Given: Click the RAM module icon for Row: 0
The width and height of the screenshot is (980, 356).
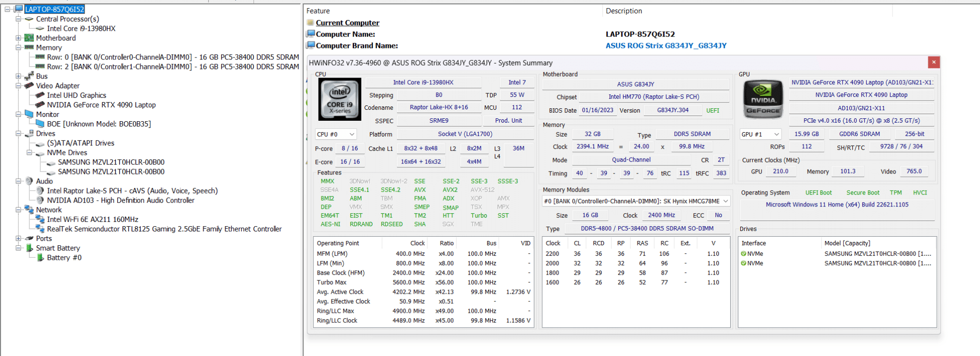Looking at the screenshot, I should 40,57.
